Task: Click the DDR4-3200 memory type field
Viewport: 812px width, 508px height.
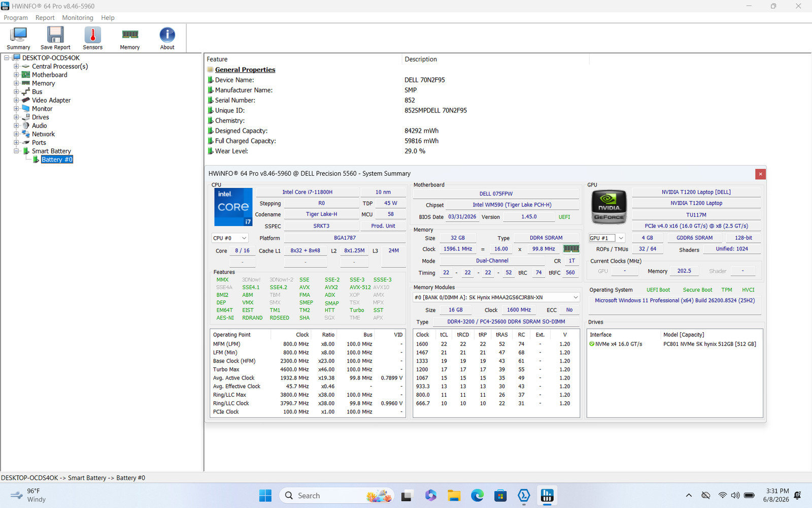Action: coord(506,322)
